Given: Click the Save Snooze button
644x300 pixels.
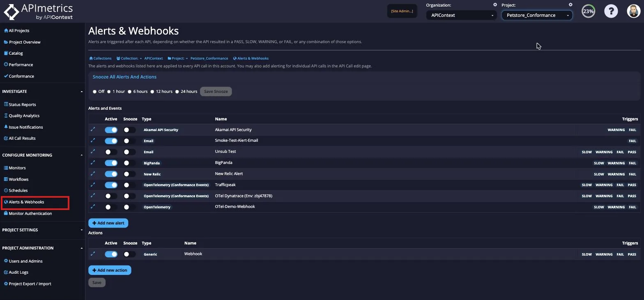Looking at the screenshot, I should pos(216,91).
